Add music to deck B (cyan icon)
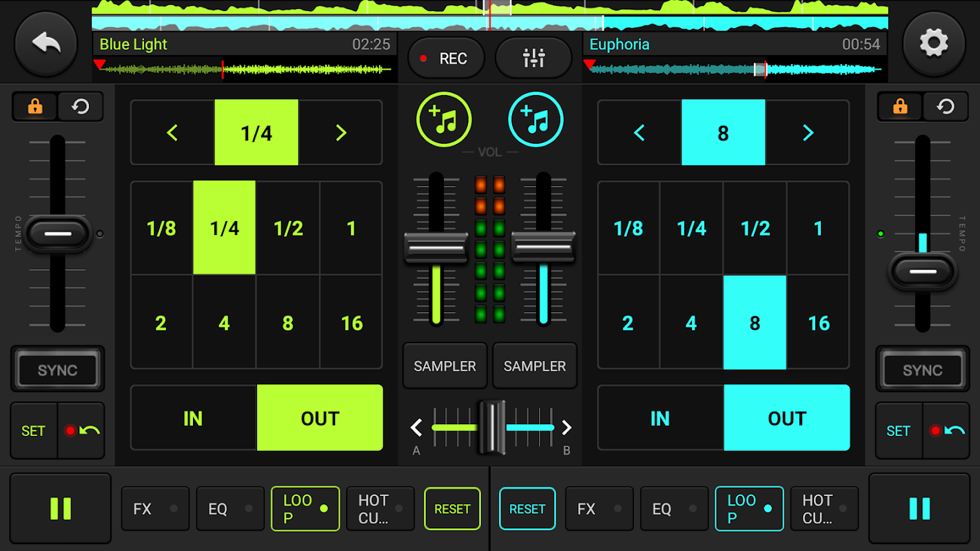 coord(535,120)
